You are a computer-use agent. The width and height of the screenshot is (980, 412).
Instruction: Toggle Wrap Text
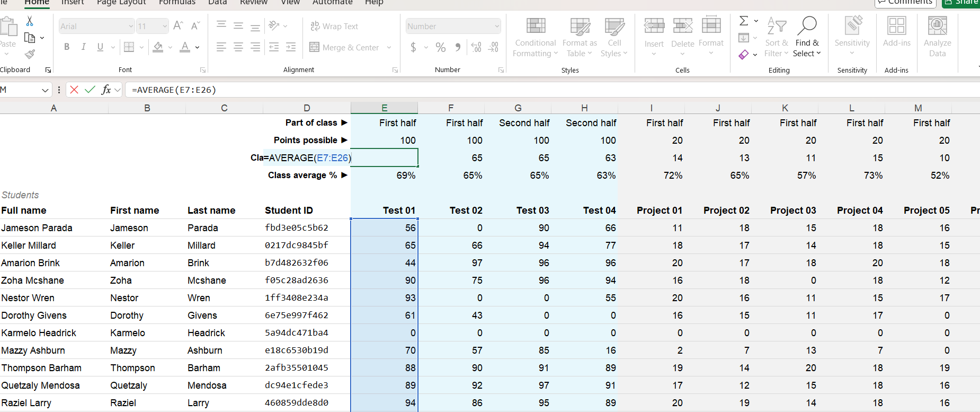tap(334, 26)
